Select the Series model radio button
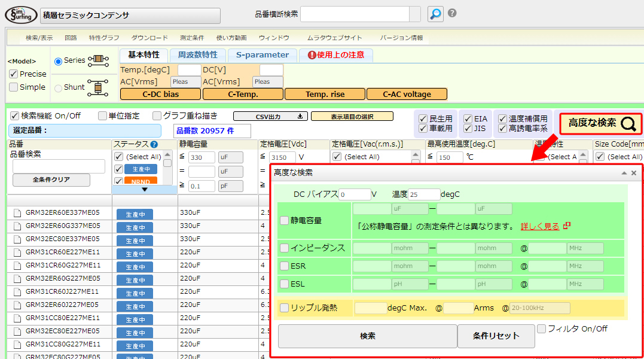This screenshot has height=359, width=644. 58,61
